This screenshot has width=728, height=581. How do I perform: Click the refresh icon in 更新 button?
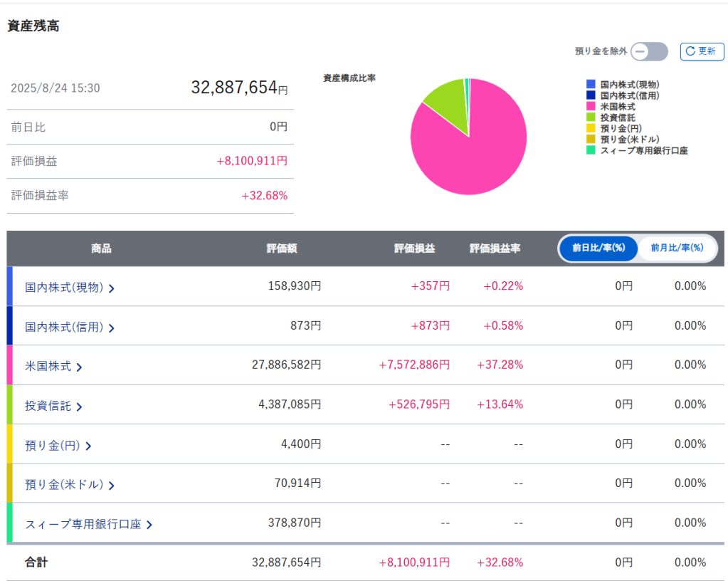tap(690, 51)
